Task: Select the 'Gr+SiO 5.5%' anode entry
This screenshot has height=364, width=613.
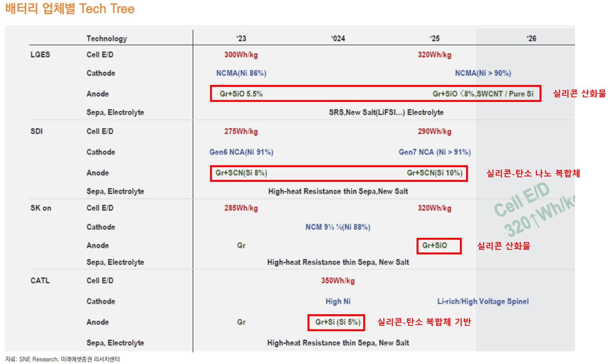Action: point(241,94)
